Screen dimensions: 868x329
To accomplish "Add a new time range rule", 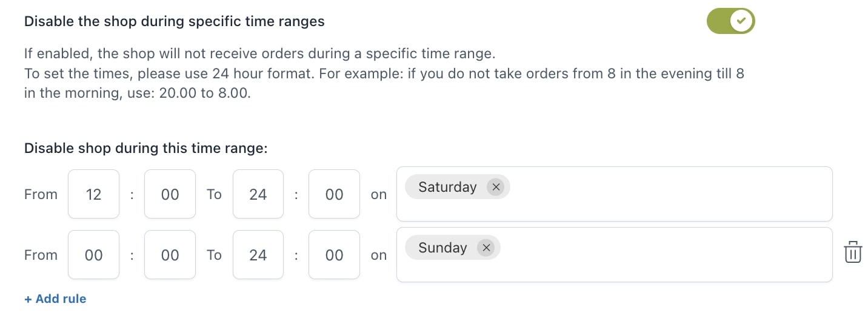I will tap(55, 299).
